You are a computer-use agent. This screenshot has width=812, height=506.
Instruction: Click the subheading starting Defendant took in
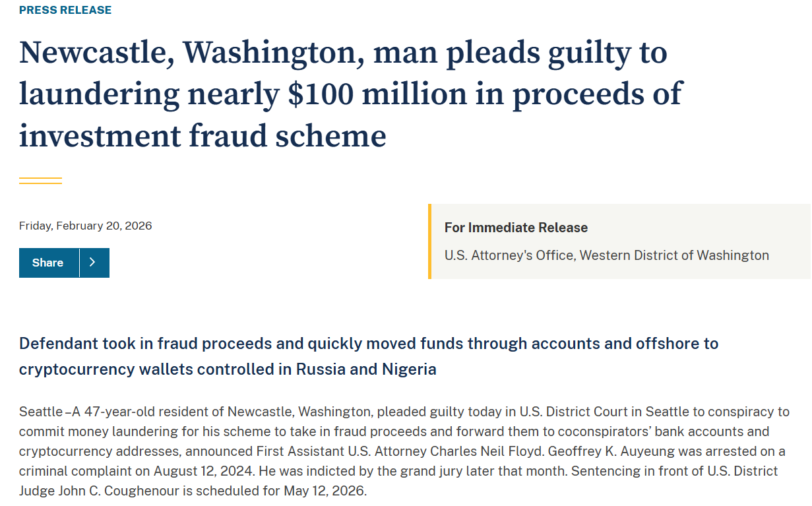click(368, 344)
